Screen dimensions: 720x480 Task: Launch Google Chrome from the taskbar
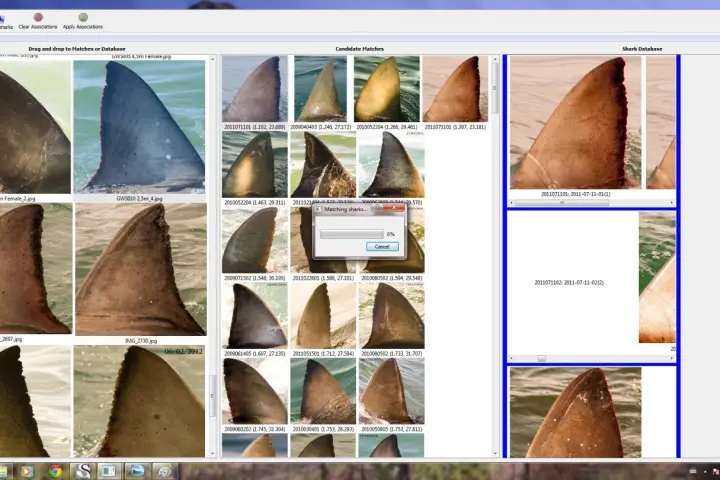tap(55, 471)
